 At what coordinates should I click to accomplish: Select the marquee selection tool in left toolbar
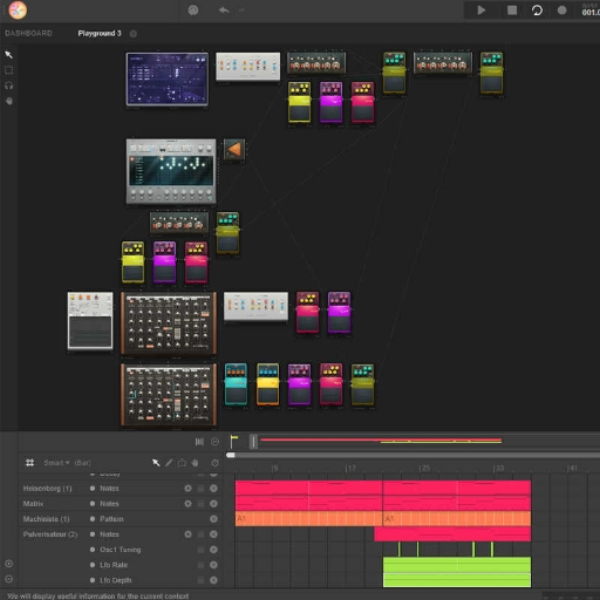click(x=9, y=70)
